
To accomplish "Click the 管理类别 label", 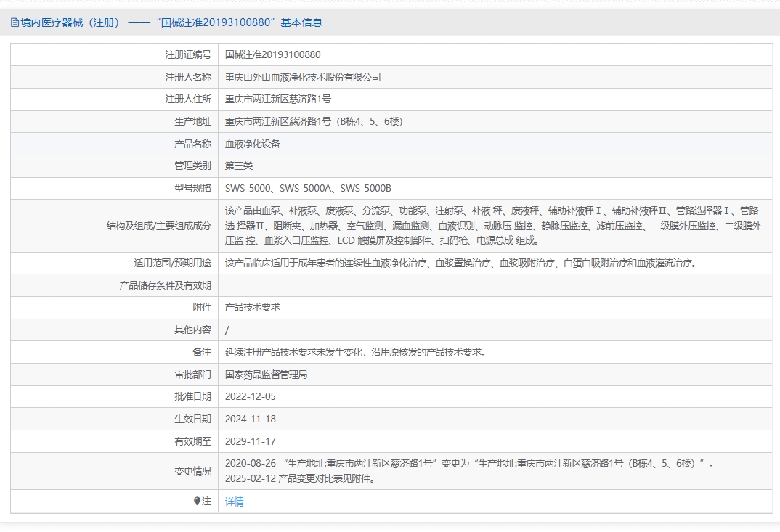I will point(192,165).
